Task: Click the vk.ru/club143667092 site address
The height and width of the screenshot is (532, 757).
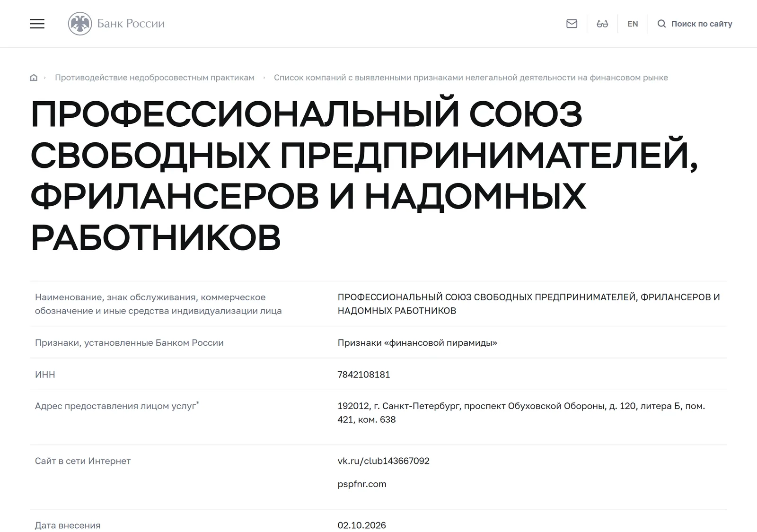Action: pos(383,461)
